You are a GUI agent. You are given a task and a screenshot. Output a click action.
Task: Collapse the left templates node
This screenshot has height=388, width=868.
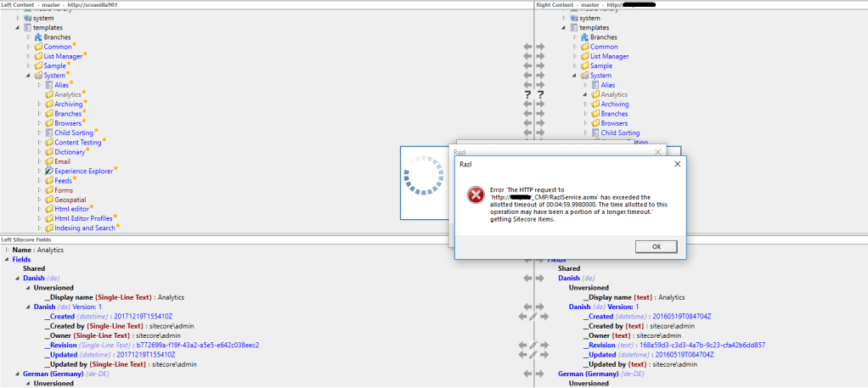pyautogui.click(x=18, y=28)
